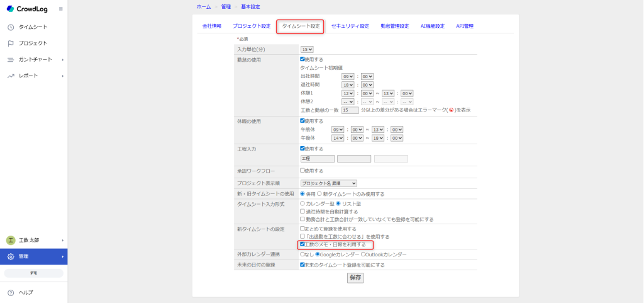Switch to セキュリティ設定 tab
Image resolution: width=644 pixels, height=303 pixels.
click(x=350, y=26)
